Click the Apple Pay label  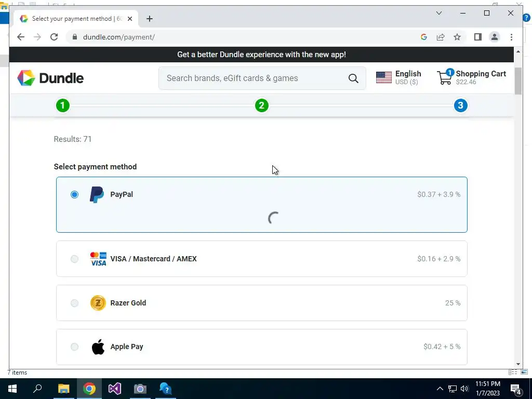127,347
